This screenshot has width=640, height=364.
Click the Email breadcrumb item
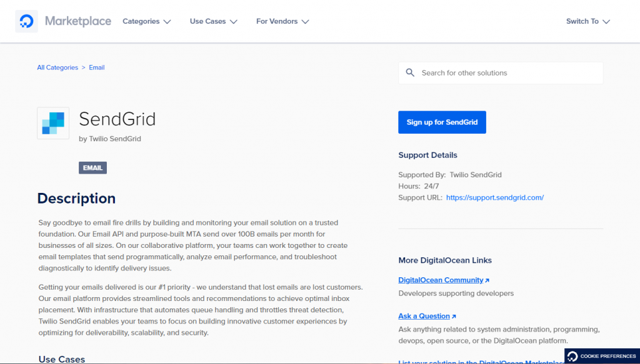pyautogui.click(x=96, y=67)
